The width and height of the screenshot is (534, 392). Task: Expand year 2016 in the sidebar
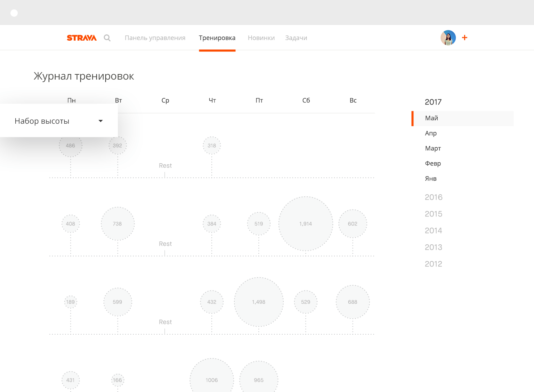click(x=434, y=197)
